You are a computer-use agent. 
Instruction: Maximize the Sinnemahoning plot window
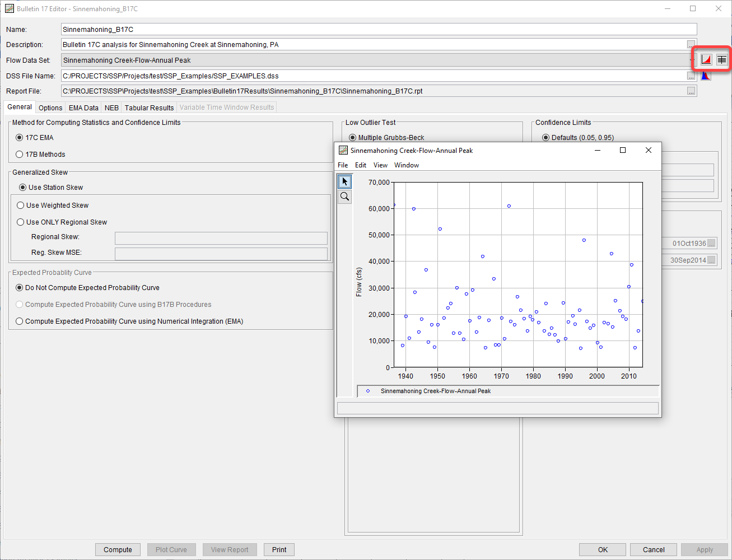pyautogui.click(x=622, y=150)
